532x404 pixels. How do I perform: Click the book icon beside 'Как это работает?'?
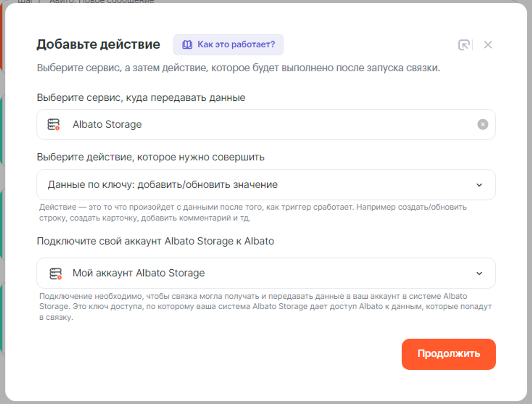click(x=187, y=45)
